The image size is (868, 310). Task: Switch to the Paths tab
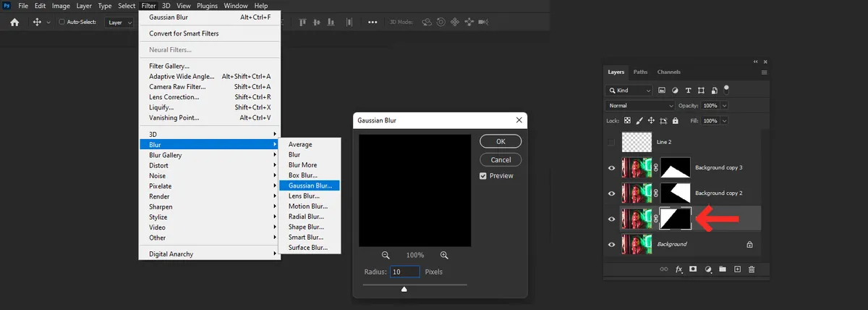[641, 72]
